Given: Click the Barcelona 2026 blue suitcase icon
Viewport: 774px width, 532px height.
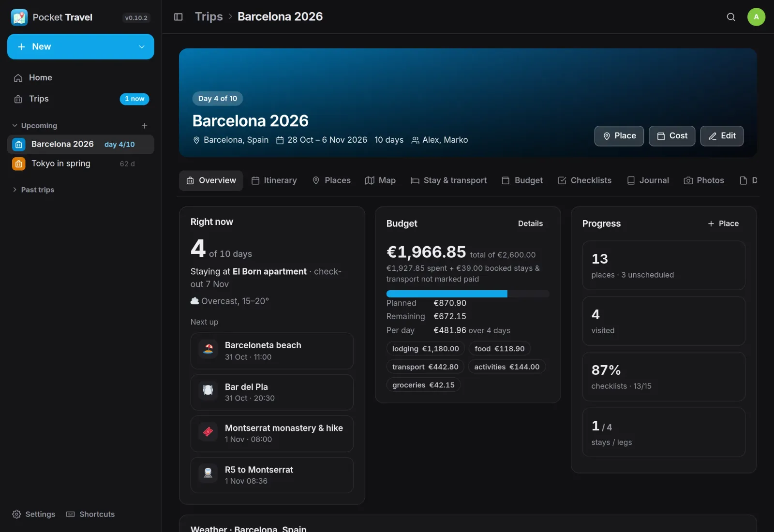Looking at the screenshot, I should pyautogui.click(x=18, y=144).
